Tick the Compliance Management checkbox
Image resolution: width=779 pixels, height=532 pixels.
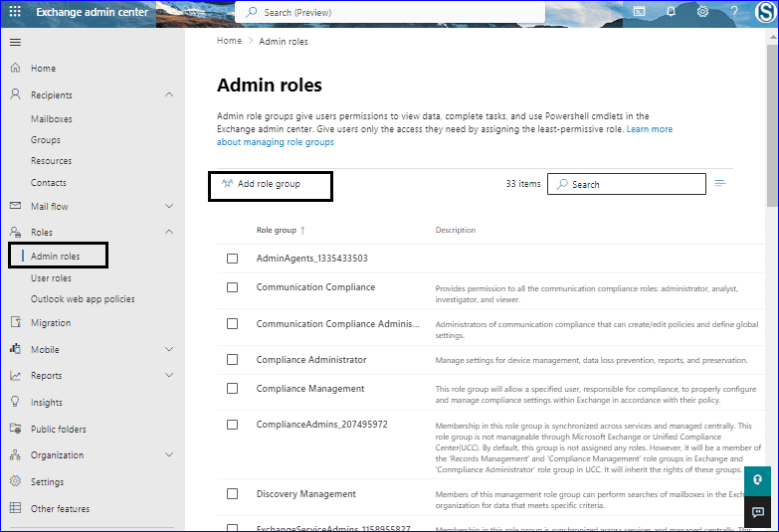232,388
